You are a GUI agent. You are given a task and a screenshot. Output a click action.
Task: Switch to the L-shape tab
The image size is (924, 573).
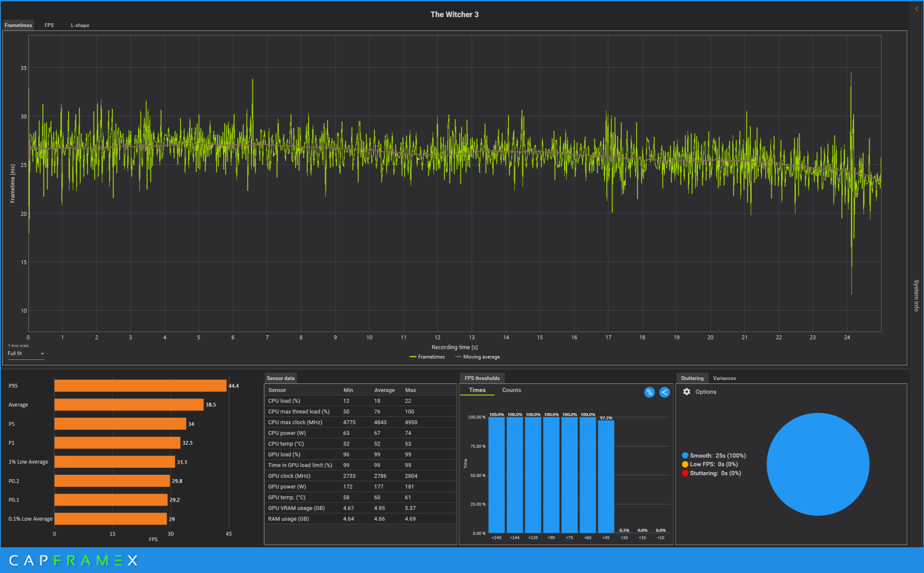[80, 25]
